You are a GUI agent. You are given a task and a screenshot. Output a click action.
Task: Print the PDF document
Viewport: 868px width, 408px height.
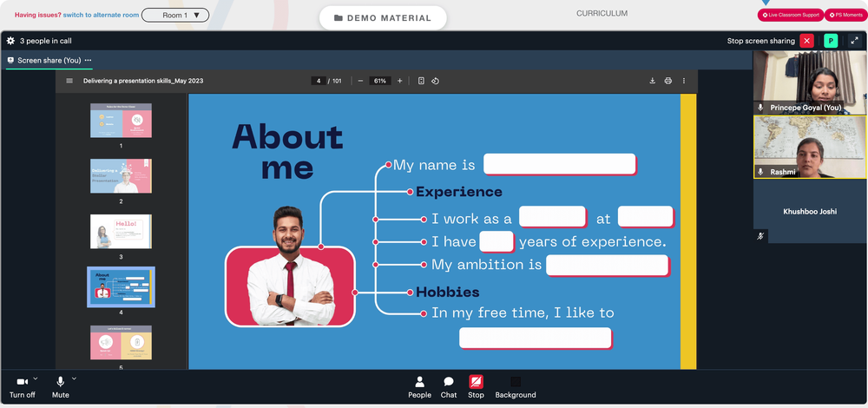coord(667,81)
